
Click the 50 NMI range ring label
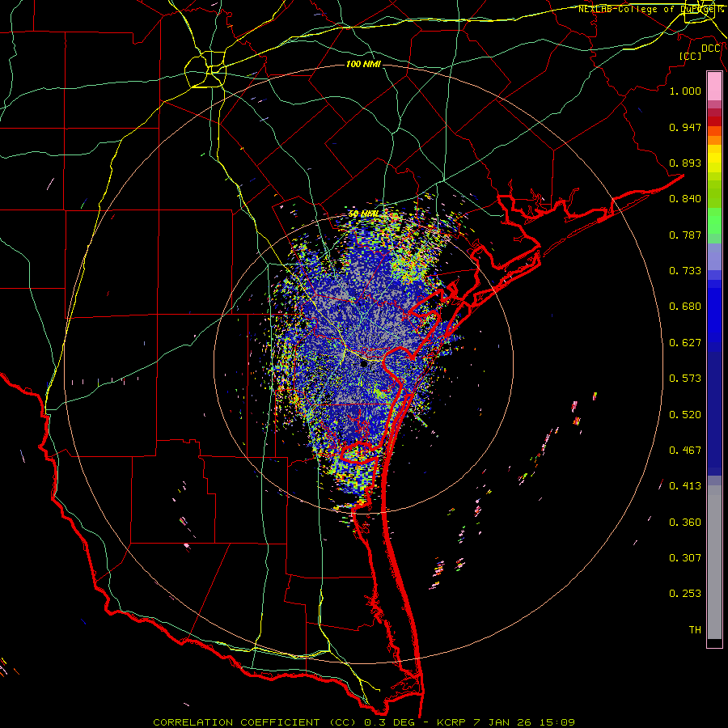click(x=363, y=214)
